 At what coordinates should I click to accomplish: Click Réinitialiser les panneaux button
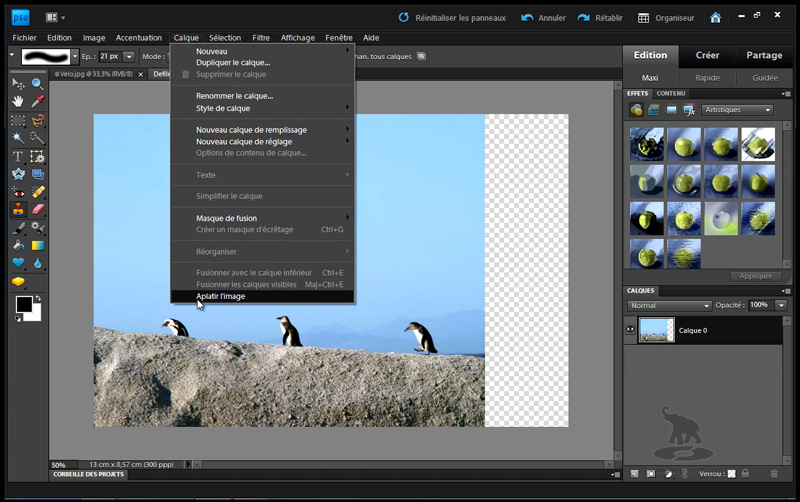(452, 18)
